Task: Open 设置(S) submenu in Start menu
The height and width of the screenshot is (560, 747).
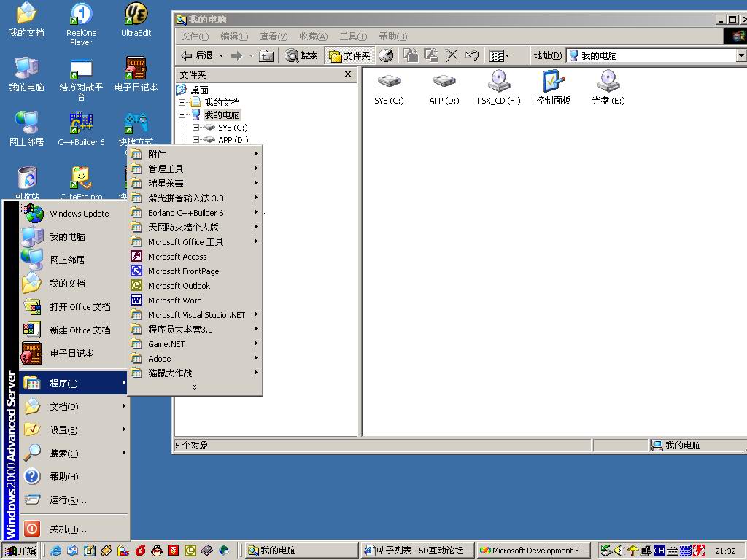Action: tap(74, 430)
